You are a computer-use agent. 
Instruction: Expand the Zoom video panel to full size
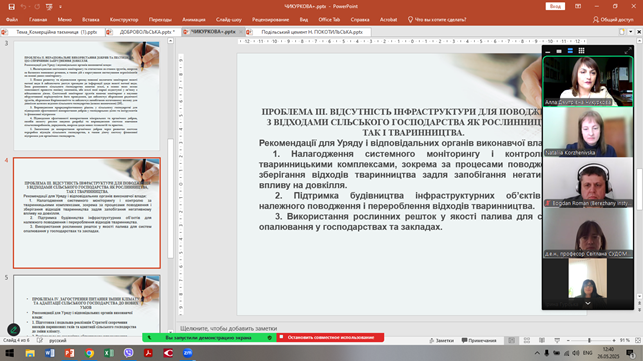click(x=628, y=51)
